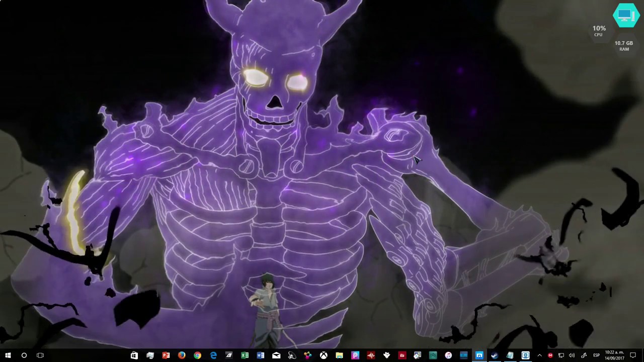Screen dimensions: 644x362
Task: Launch PowerPoint from the taskbar
Action: click(x=166, y=356)
